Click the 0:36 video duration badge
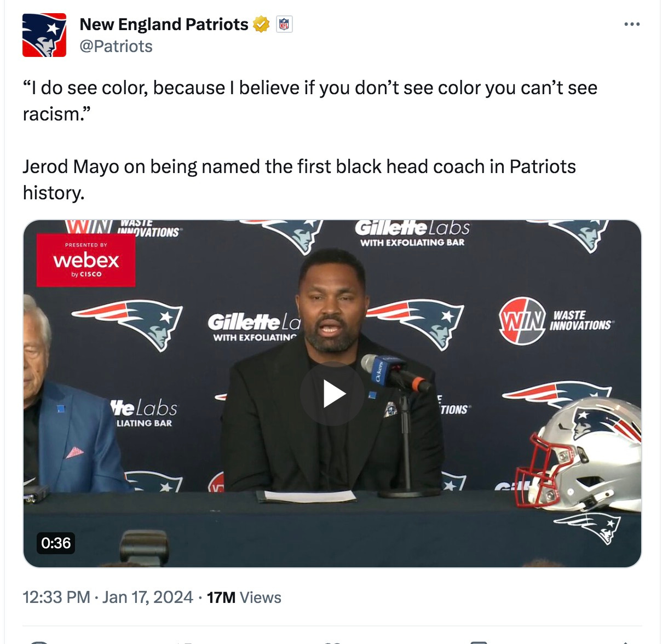The image size is (668, 644). click(56, 543)
